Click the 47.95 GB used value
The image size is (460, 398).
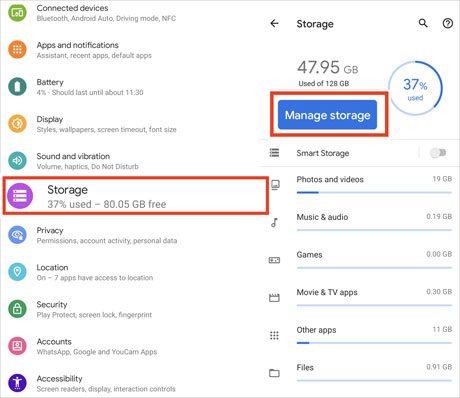click(x=328, y=67)
